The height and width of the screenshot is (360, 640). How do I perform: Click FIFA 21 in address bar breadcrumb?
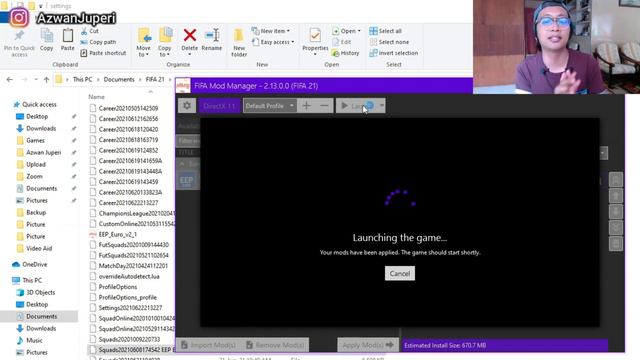tap(155, 80)
